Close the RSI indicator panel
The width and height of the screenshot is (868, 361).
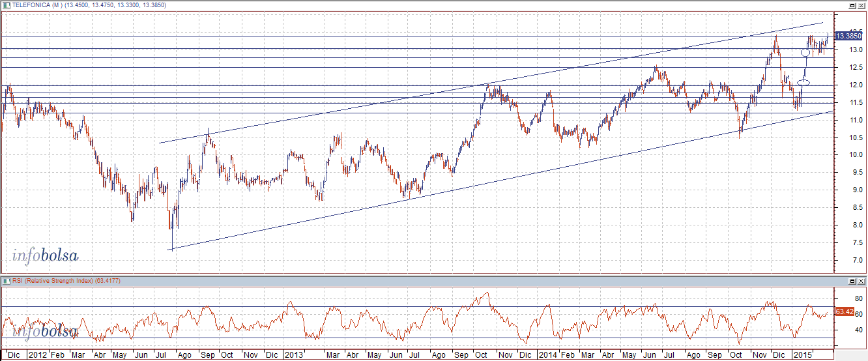tap(861, 280)
